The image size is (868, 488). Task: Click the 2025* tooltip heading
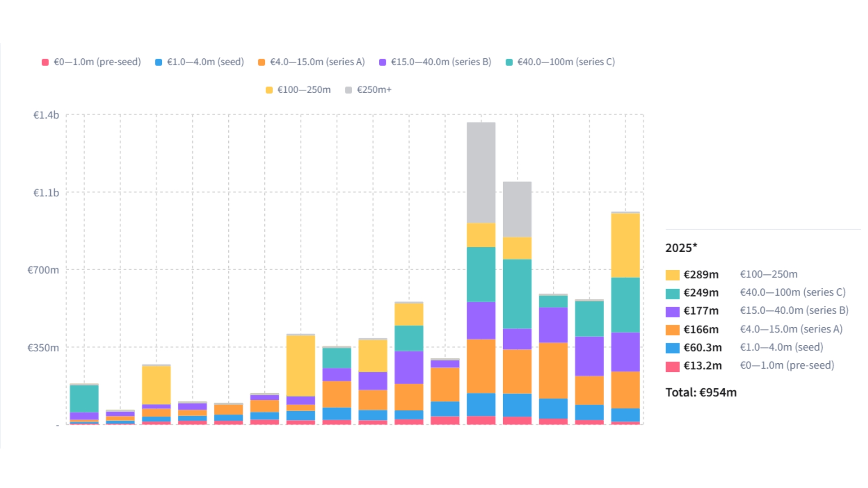coord(681,248)
